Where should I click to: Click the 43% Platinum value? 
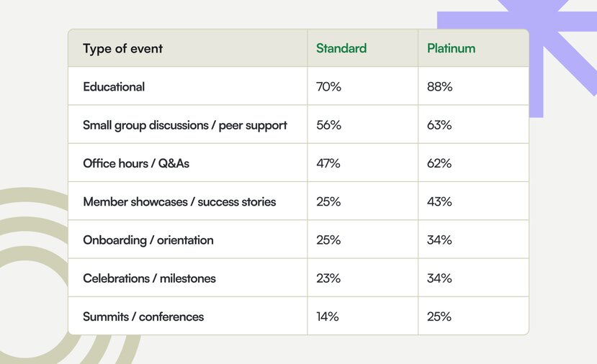[439, 201]
